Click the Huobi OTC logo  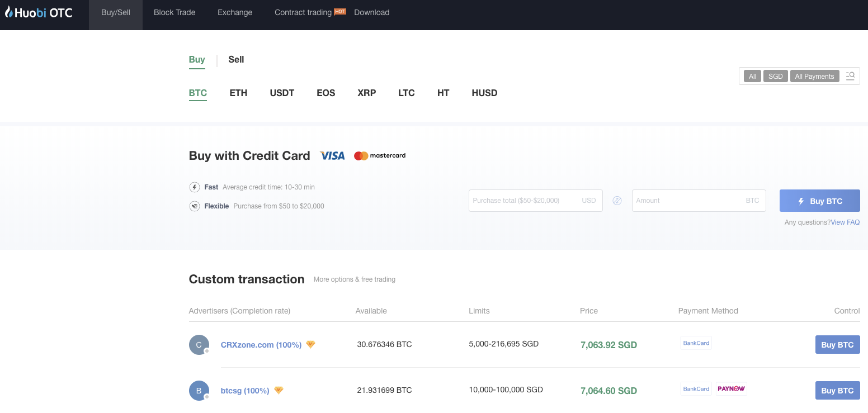(x=39, y=12)
